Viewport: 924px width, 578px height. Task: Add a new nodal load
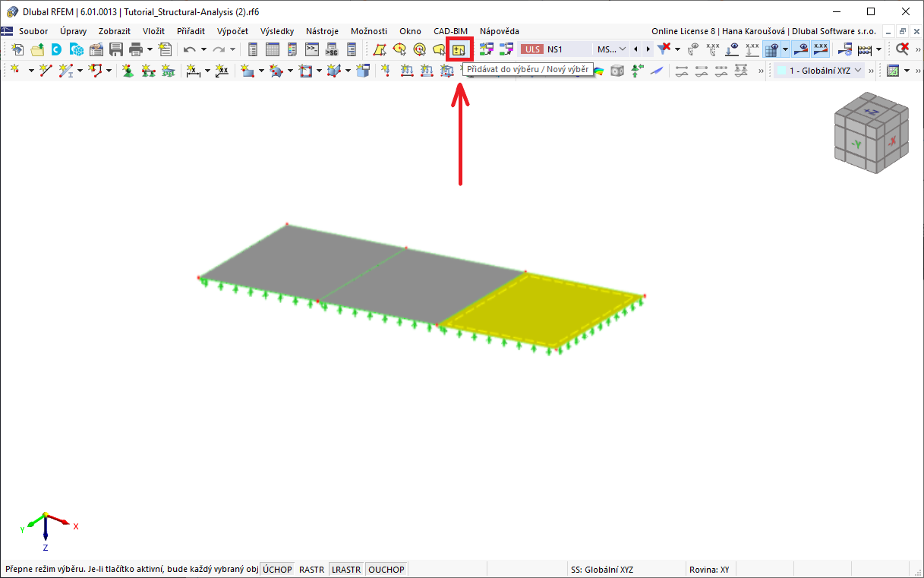[x=385, y=70]
